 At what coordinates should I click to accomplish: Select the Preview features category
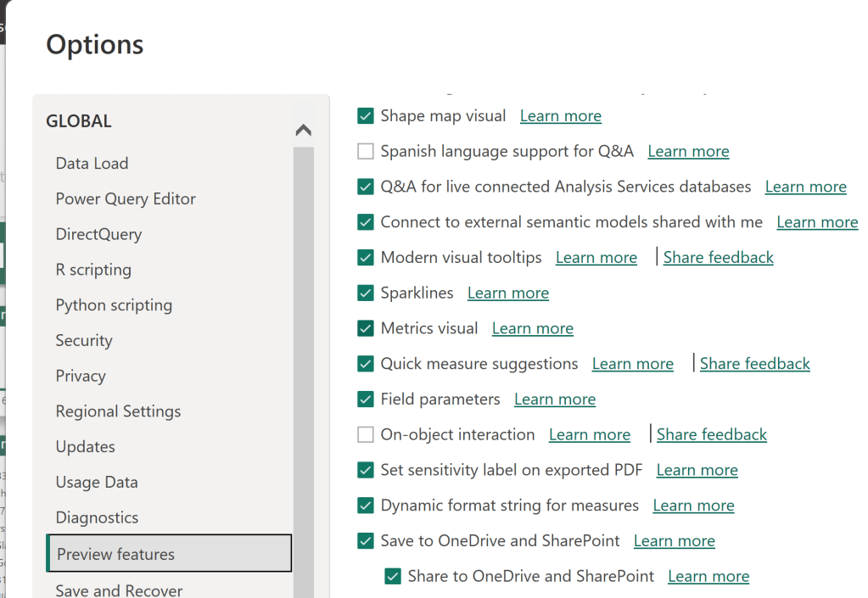point(115,555)
